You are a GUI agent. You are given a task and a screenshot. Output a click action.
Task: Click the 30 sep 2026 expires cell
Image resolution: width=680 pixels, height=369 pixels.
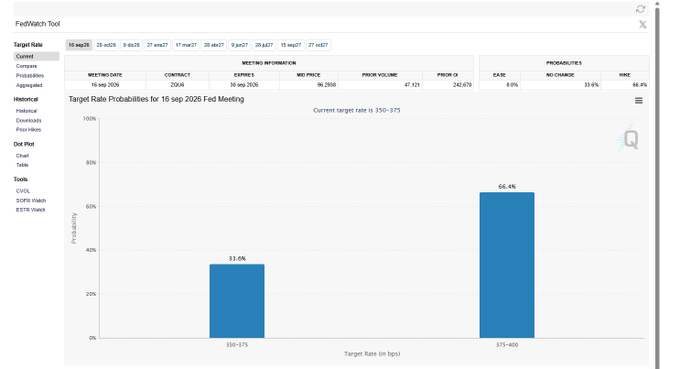244,85
